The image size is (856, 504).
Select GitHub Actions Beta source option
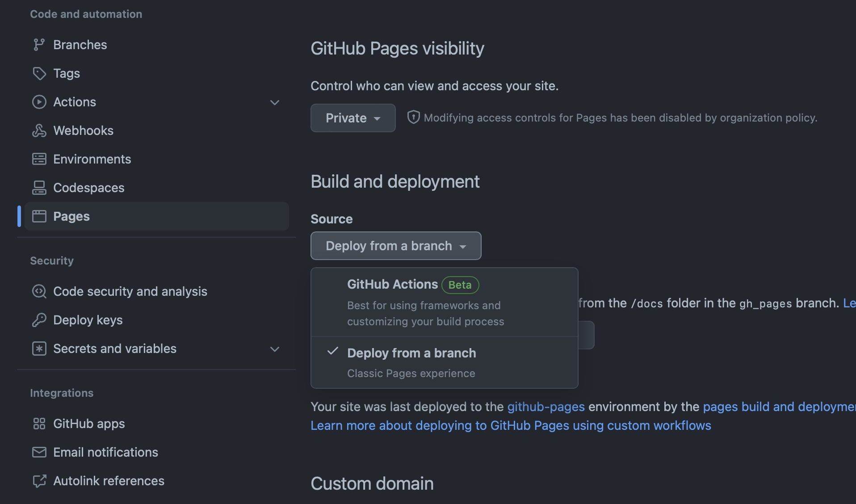point(444,302)
